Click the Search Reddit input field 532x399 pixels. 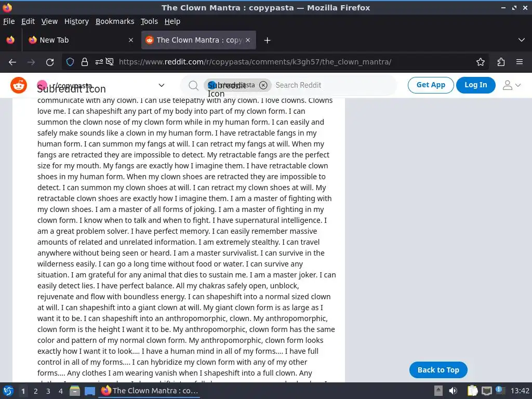pyautogui.click(x=332, y=85)
